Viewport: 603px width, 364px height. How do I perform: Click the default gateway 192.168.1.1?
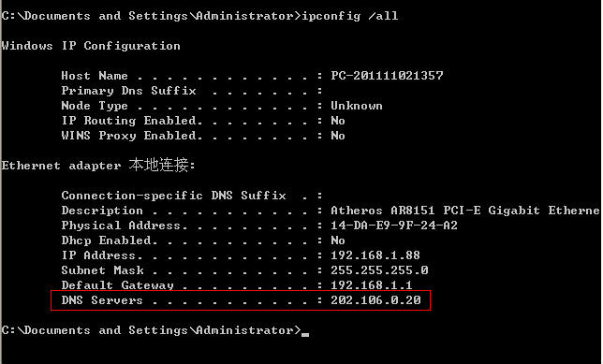tap(372, 285)
